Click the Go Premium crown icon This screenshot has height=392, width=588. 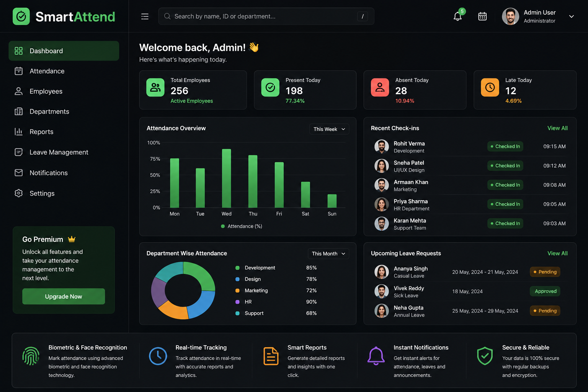[x=72, y=239]
